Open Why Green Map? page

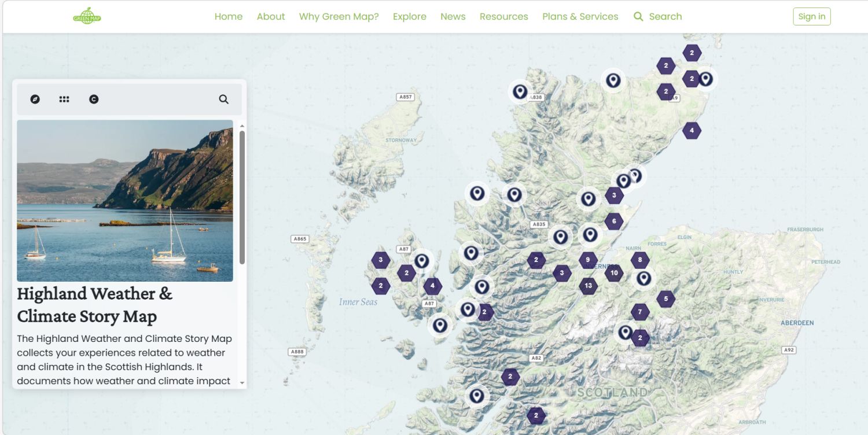click(x=339, y=17)
